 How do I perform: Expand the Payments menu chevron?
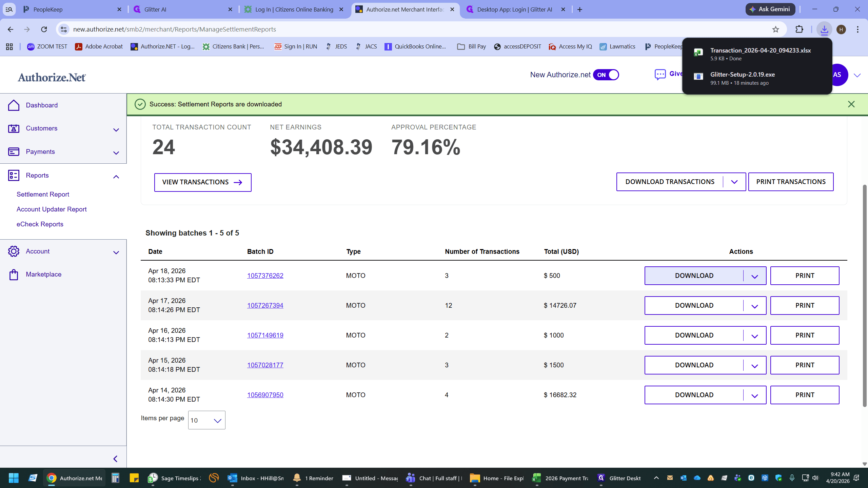(116, 153)
